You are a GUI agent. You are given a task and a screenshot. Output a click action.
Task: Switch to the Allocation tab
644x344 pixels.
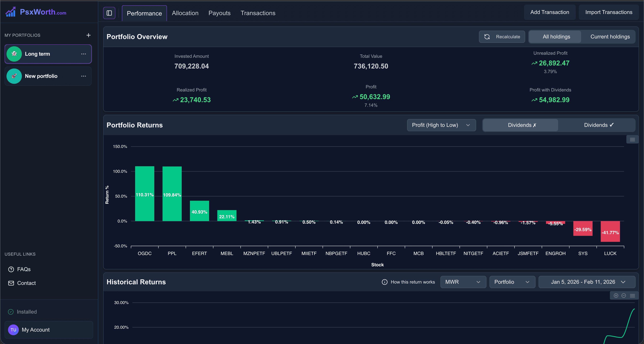coord(185,13)
